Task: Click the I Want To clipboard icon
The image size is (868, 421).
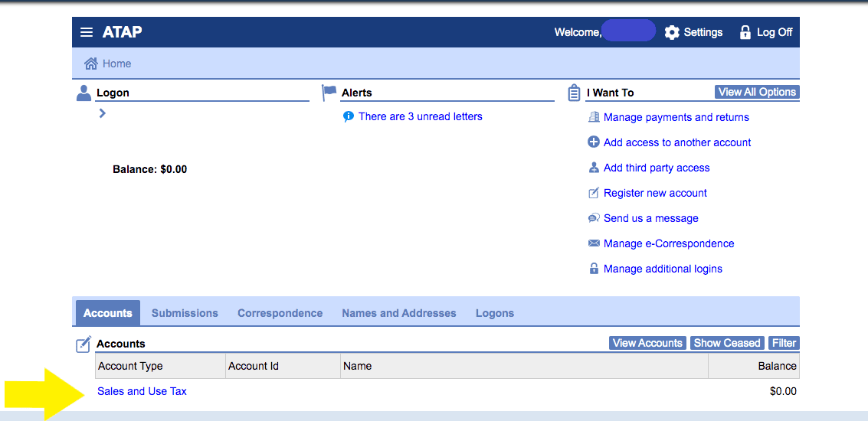Action: (574, 93)
